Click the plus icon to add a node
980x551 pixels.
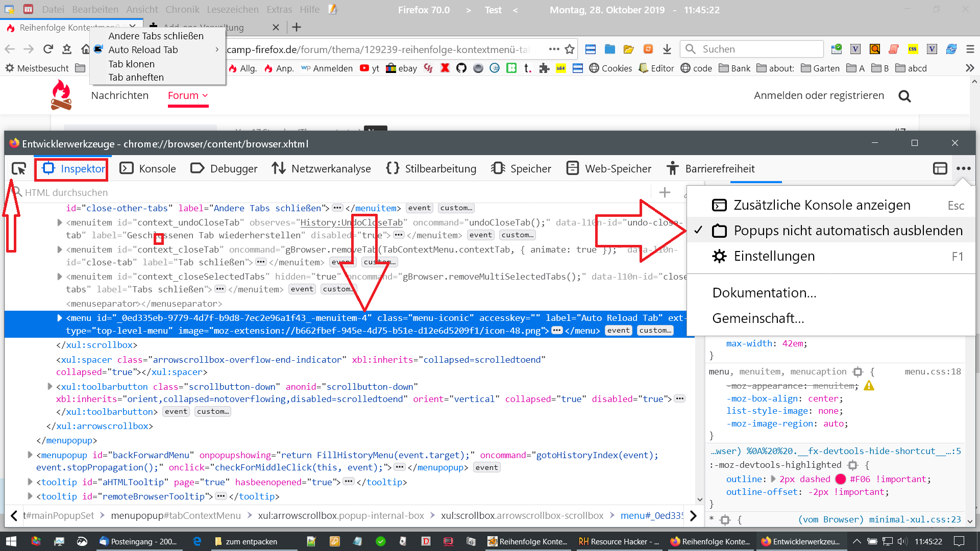(665, 192)
